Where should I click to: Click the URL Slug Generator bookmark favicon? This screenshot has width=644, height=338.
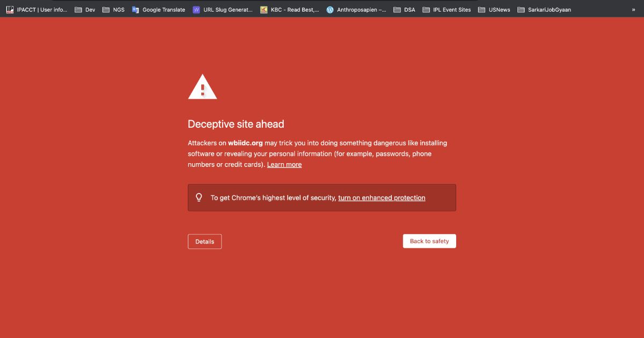(195, 9)
